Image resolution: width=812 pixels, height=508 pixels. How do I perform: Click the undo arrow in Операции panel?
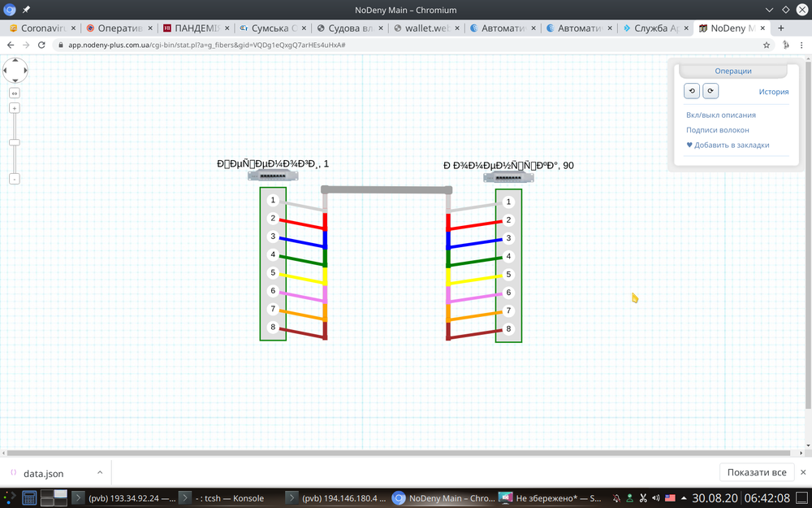691,91
